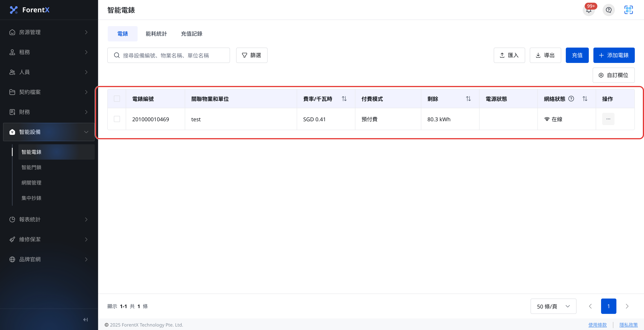Switch to the 充值記錄 tab
The width and height of the screenshot is (644, 330).
191,34
